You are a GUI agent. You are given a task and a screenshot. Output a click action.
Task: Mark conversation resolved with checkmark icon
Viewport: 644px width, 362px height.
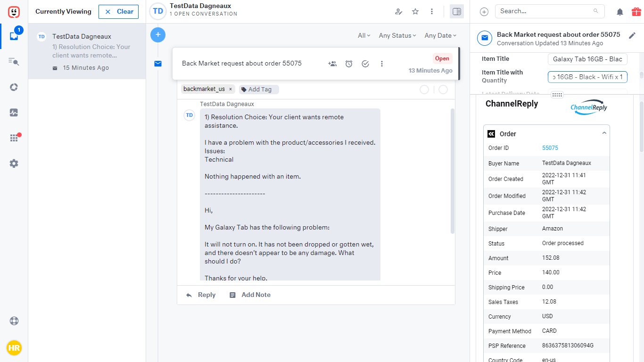[365, 64]
